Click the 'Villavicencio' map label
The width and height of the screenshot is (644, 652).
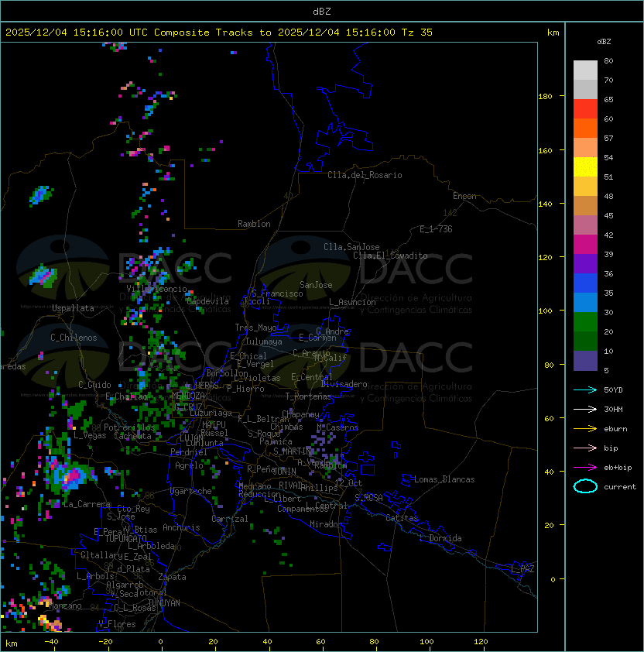156,289
